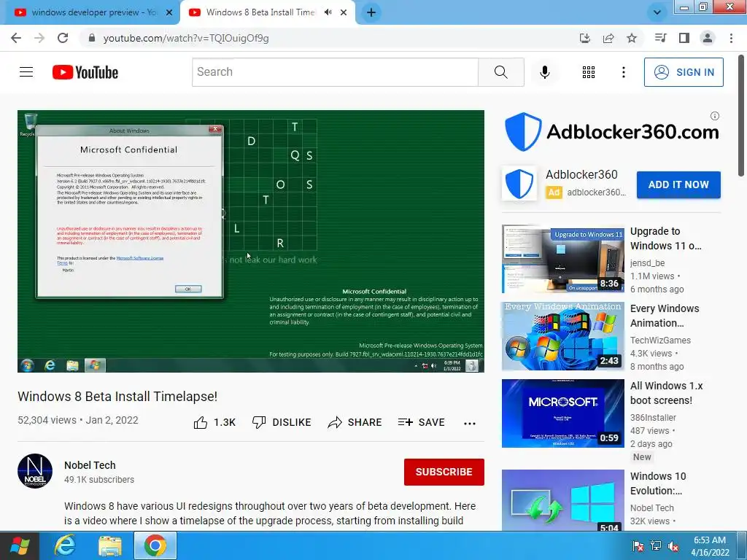
Task: Save video to playlist
Action: [422, 422]
